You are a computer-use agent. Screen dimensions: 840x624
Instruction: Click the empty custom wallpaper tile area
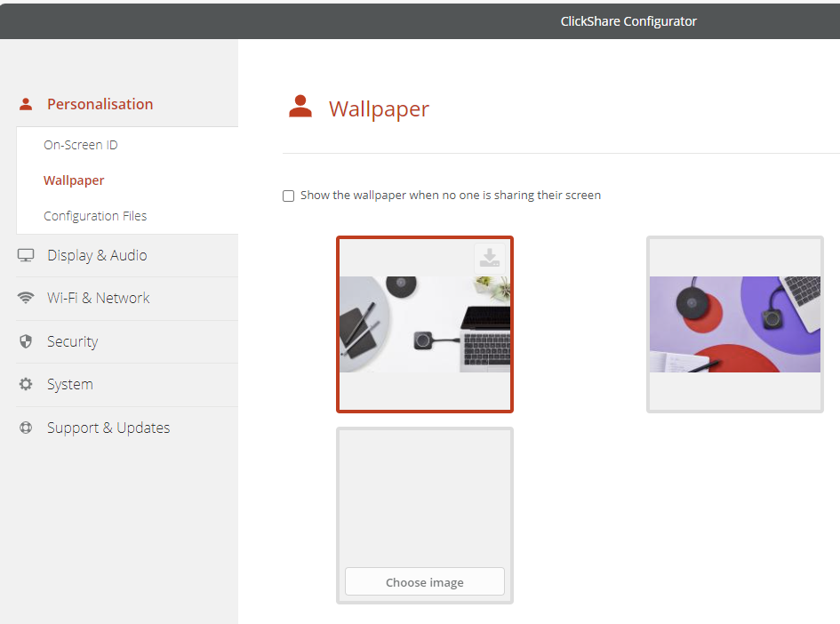coord(424,498)
